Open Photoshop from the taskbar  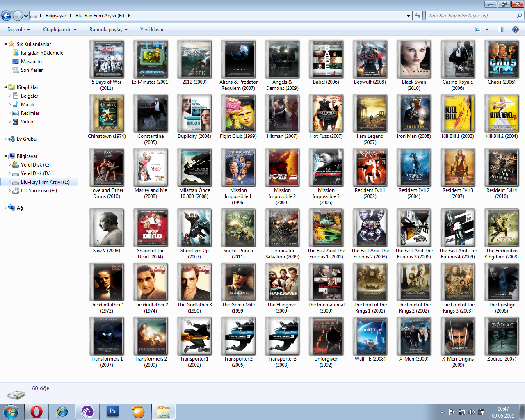point(112,411)
